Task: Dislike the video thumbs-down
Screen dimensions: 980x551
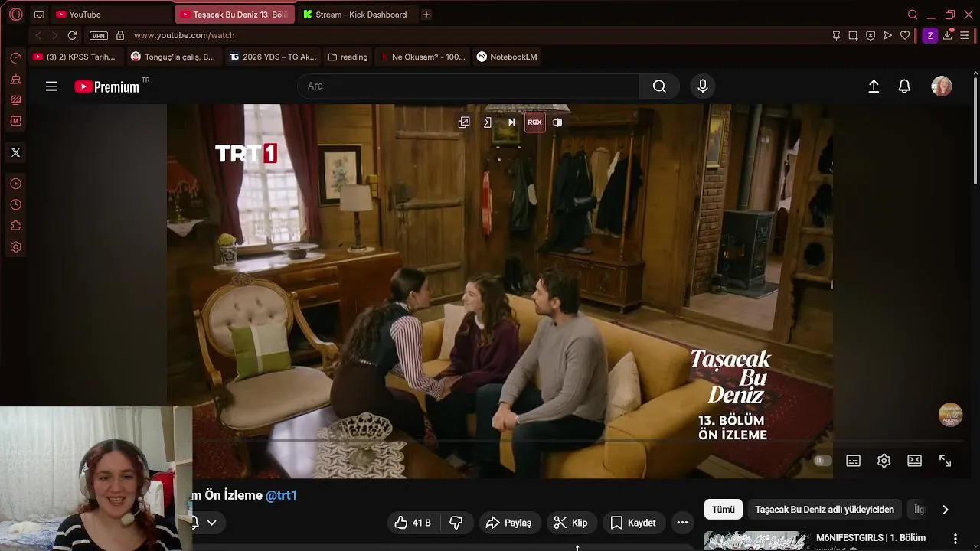Action: pyautogui.click(x=456, y=523)
